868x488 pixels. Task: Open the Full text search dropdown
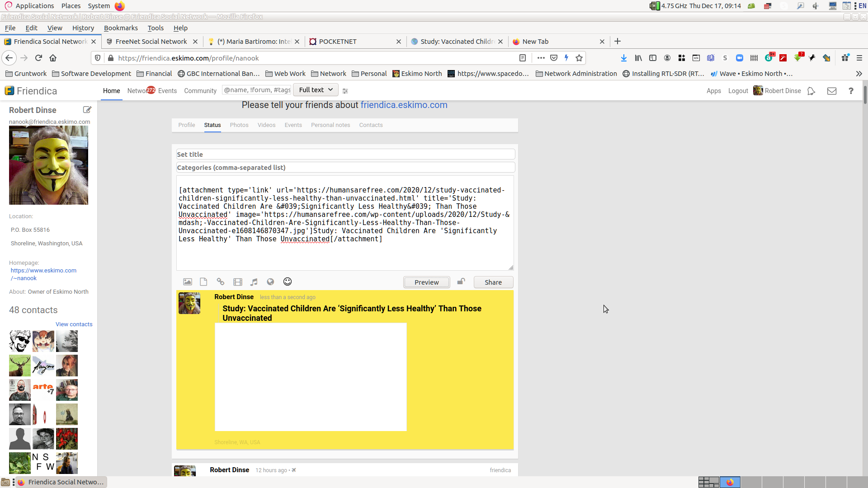coord(316,90)
